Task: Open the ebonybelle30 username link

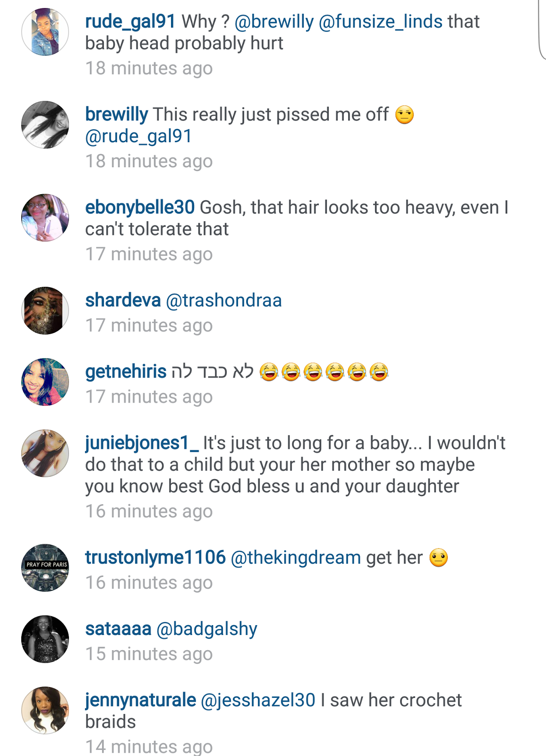Action: click(x=140, y=208)
